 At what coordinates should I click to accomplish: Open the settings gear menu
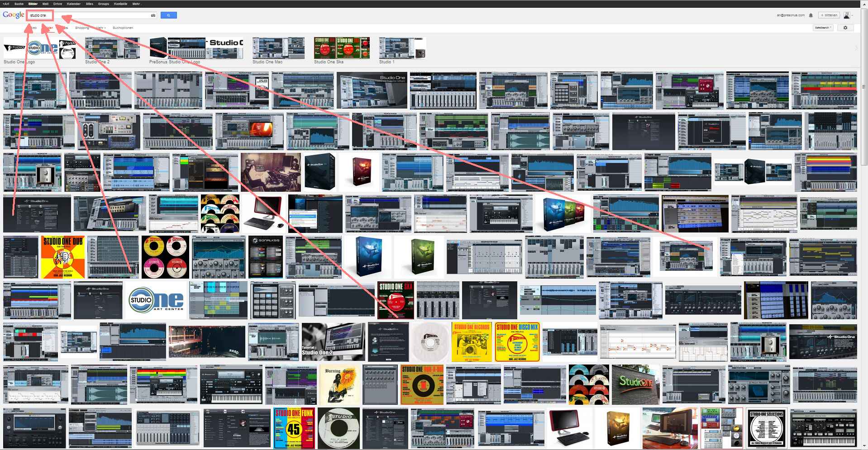point(845,28)
